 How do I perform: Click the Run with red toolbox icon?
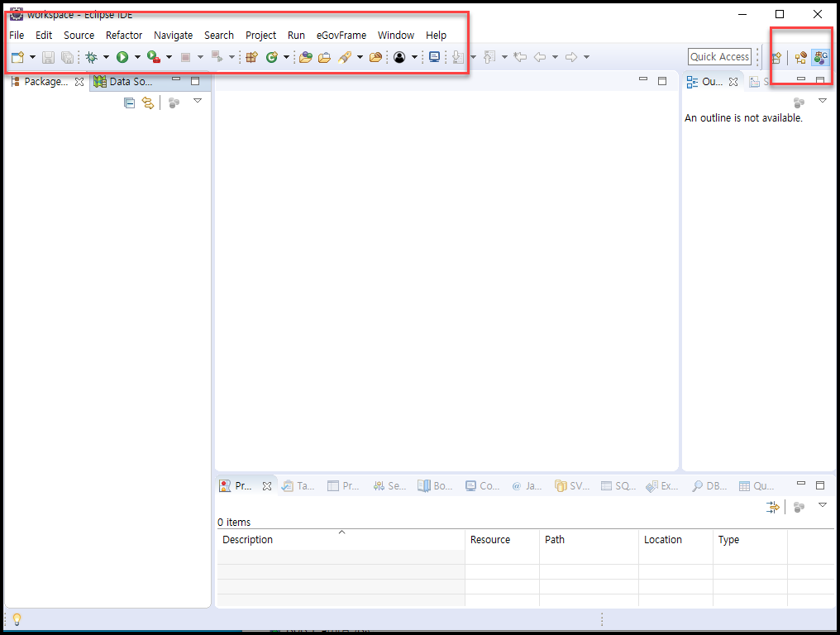pos(154,57)
